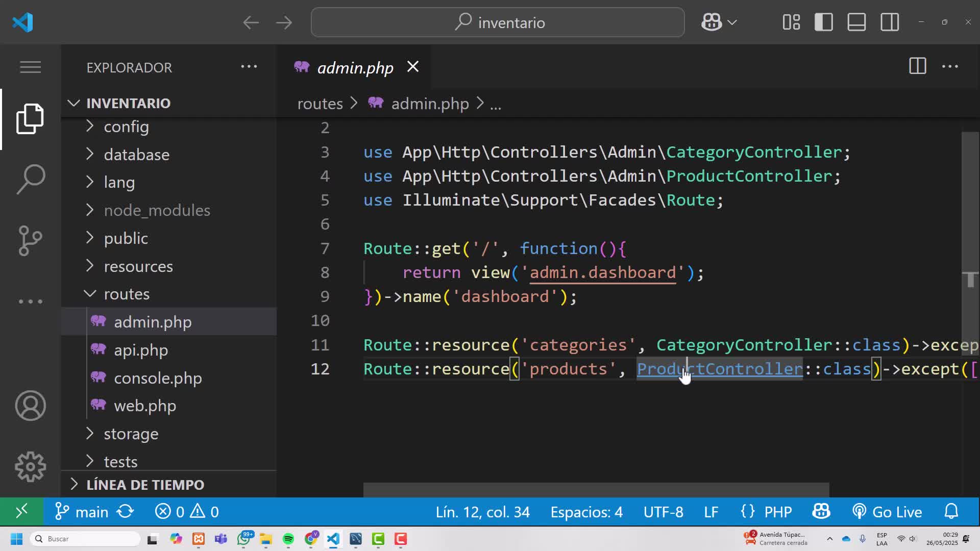
Task: Open the Search view in activity bar
Action: point(30,179)
